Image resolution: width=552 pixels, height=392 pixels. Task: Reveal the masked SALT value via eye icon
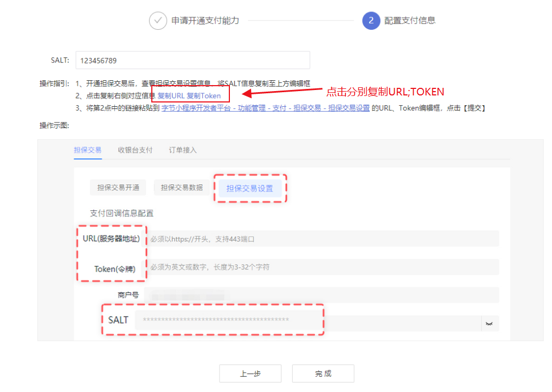point(490,323)
